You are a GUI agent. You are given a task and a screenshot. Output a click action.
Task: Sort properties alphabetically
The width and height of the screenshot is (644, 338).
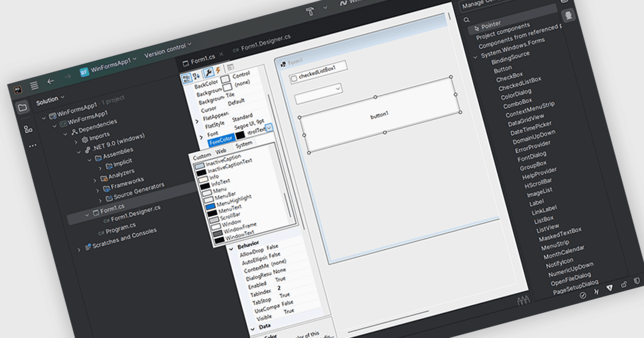[x=197, y=75]
